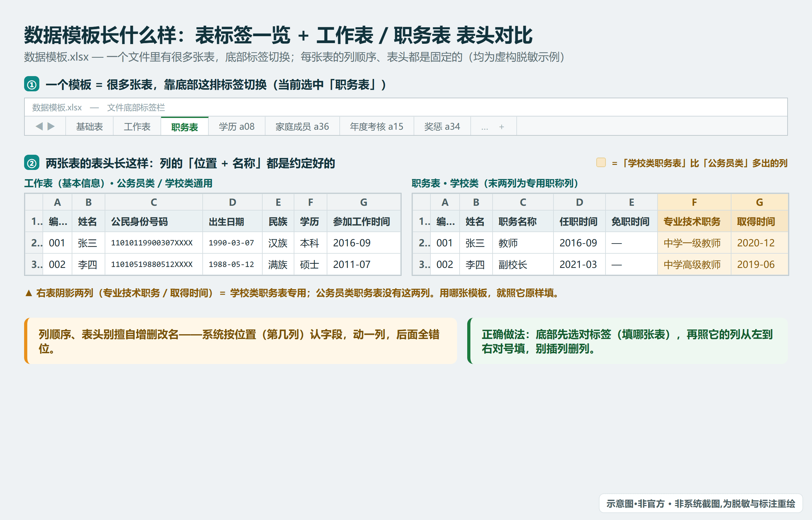Click the 民族 header cell
The height and width of the screenshot is (520, 812).
(x=278, y=222)
